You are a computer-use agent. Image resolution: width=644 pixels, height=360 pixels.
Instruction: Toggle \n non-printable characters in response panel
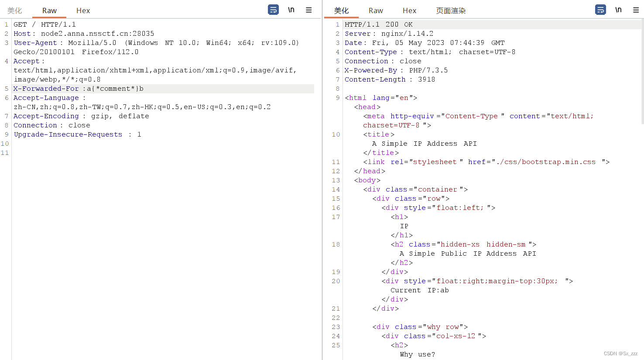(x=618, y=10)
